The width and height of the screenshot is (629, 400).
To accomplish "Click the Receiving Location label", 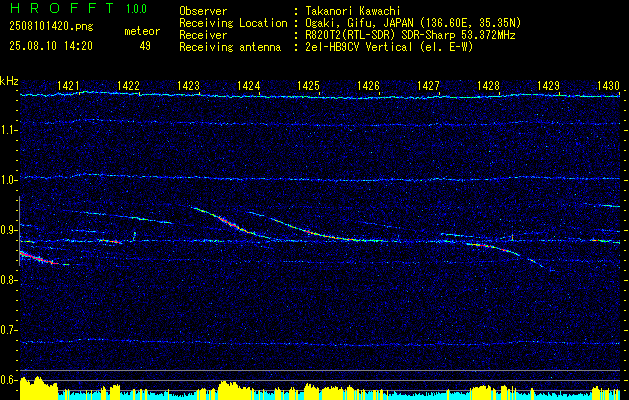I will 233,23.
